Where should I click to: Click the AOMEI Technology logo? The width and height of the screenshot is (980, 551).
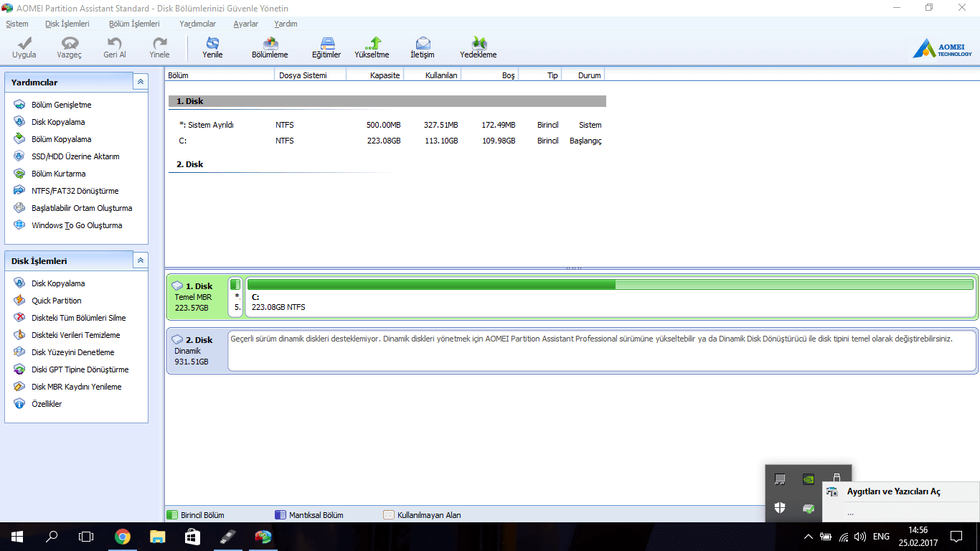pos(942,48)
